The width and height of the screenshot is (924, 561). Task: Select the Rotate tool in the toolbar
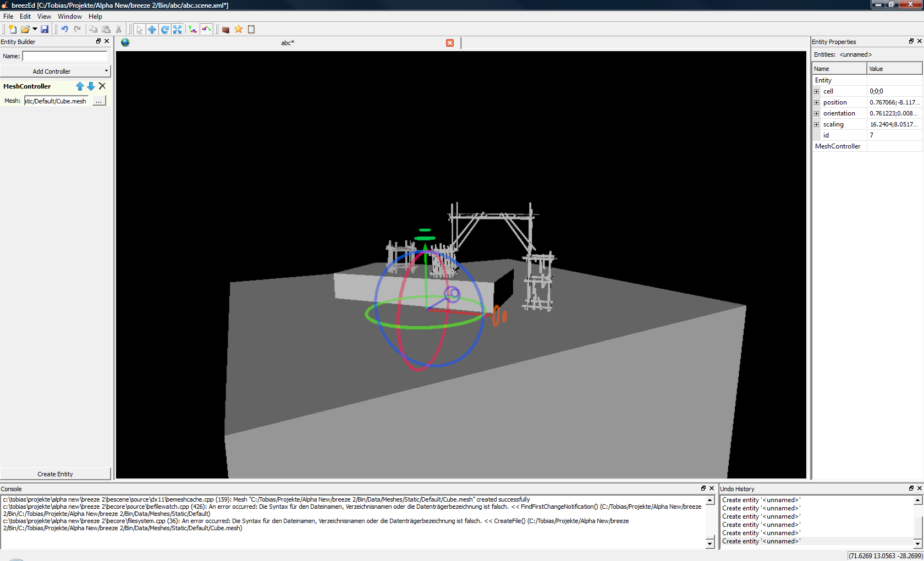coord(164,29)
